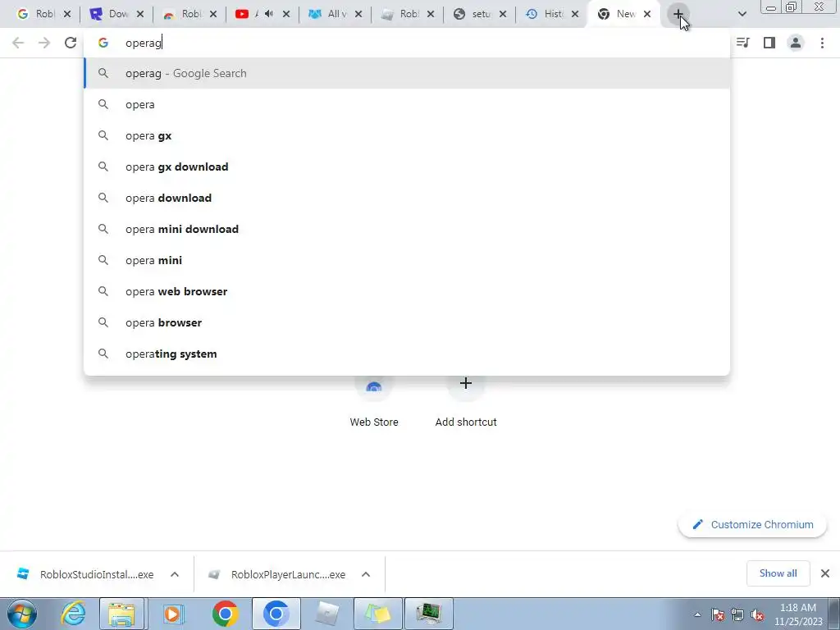
Task: Switch to Chromium in taskbar
Action: tap(276, 614)
